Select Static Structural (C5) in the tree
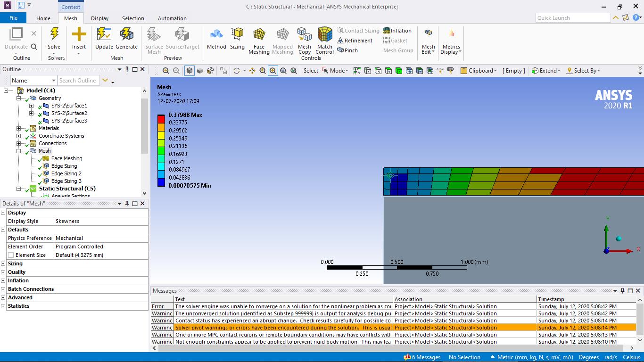 (x=67, y=189)
